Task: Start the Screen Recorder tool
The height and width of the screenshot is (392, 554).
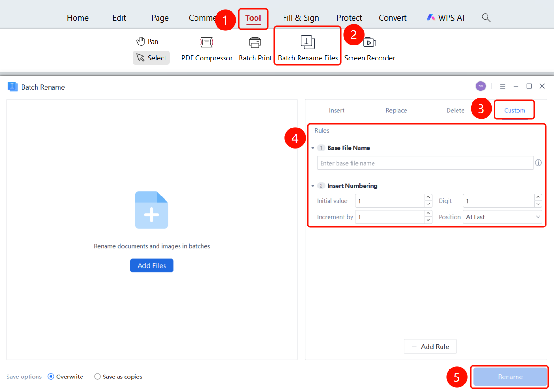Action: pos(370,49)
